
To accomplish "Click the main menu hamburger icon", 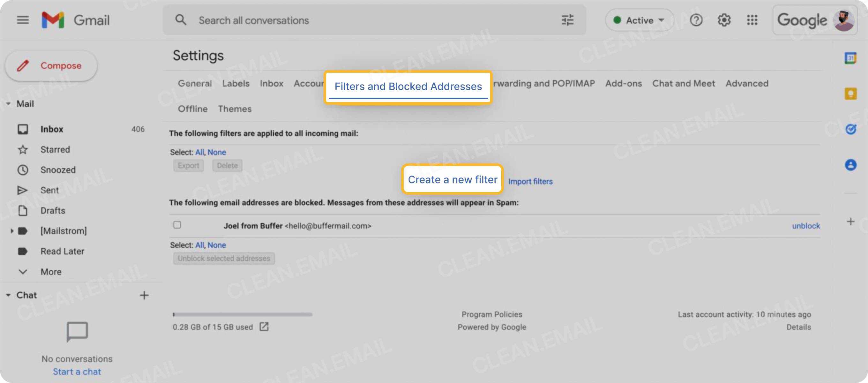I will pyautogui.click(x=23, y=20).
